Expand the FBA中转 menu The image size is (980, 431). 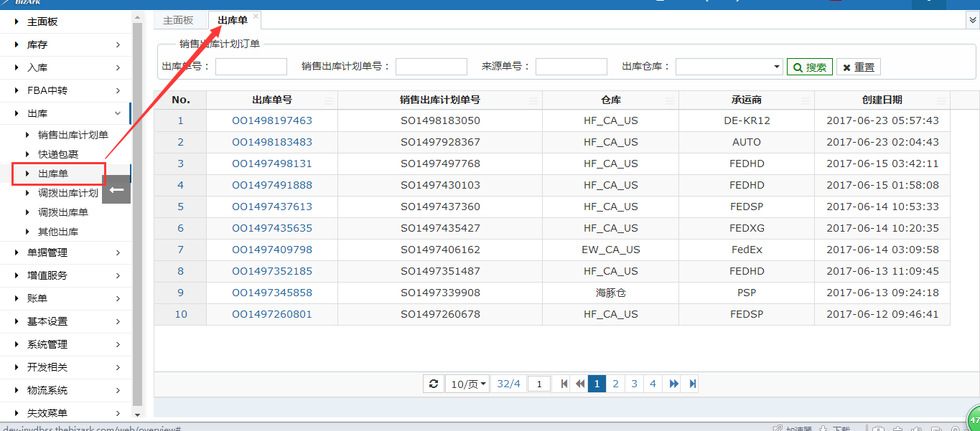coord(65,90)
